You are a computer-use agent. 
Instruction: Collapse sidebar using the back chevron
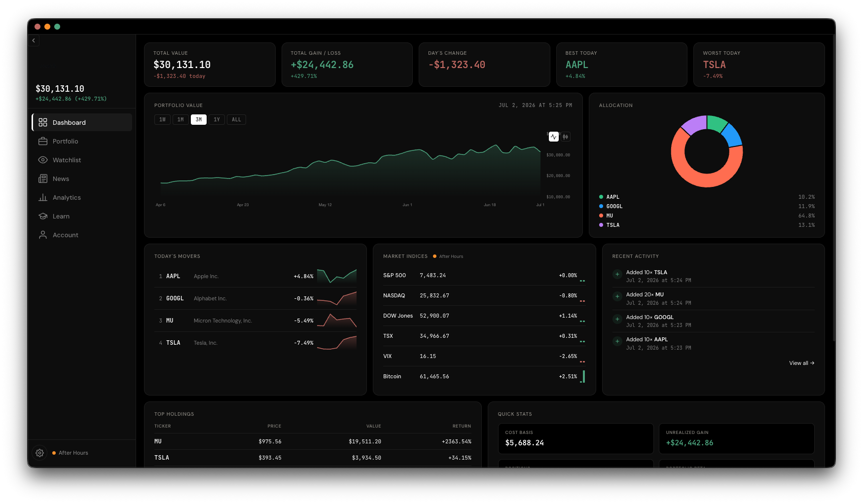(34, 40)
